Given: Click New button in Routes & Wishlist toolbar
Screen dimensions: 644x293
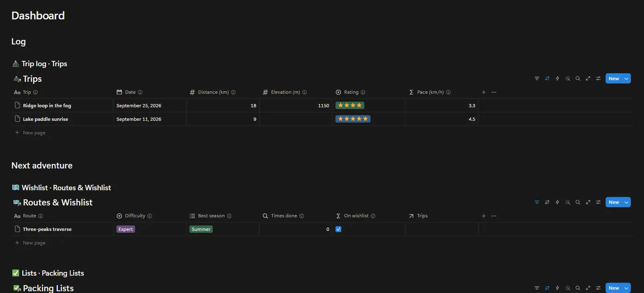Looking at the screenshot, I should 614,202.
